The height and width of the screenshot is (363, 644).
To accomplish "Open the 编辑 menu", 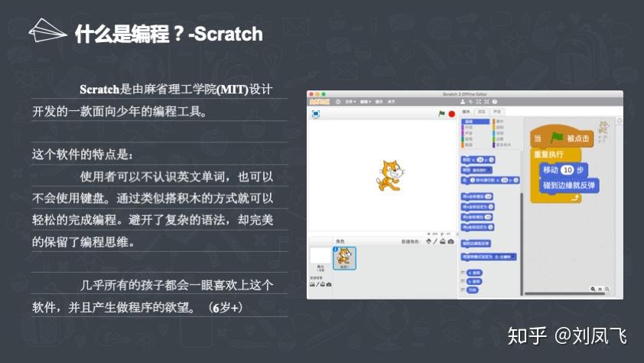I will 365,102.
